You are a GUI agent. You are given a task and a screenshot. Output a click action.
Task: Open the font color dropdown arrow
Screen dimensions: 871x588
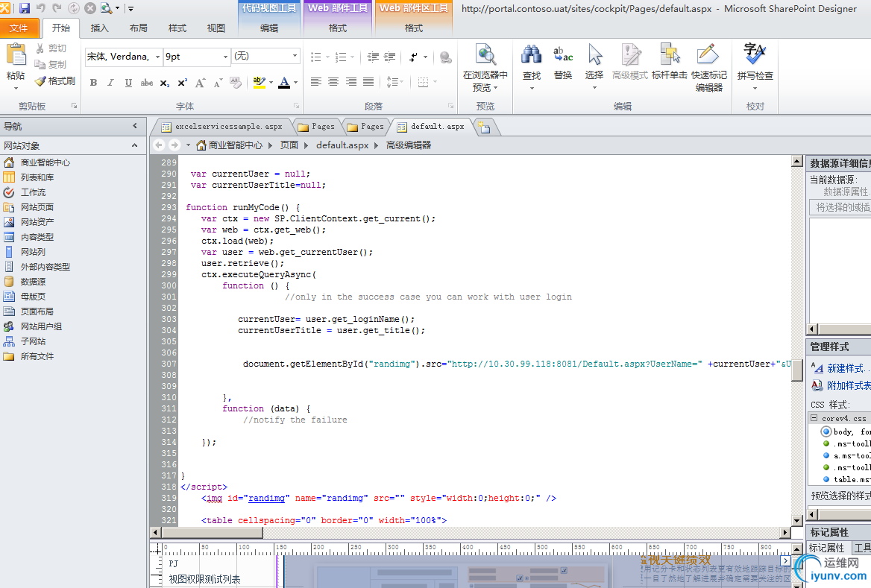coord(295,83)
